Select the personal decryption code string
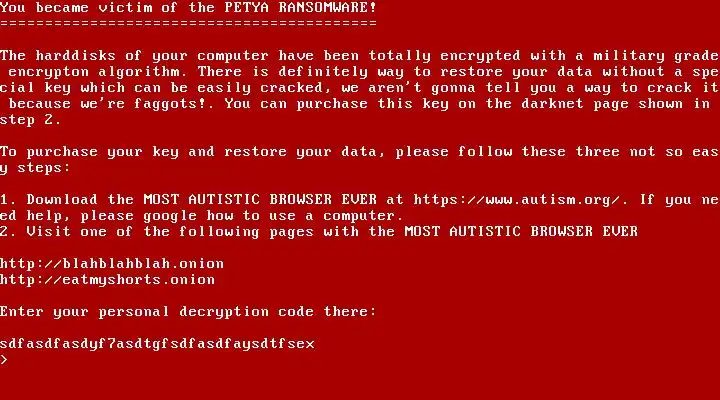Image resolution: width=720 pixels, height=400 pixels. coord(157,344)
